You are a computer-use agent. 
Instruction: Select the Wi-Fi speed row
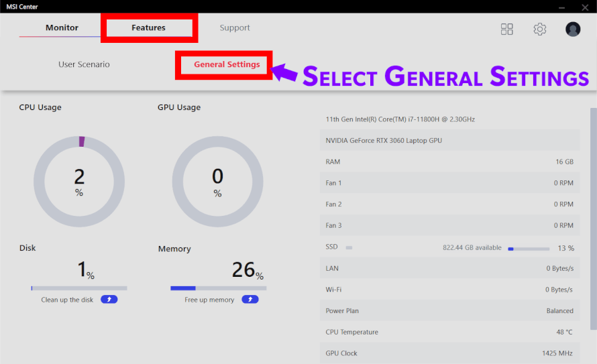coord(449,290)
